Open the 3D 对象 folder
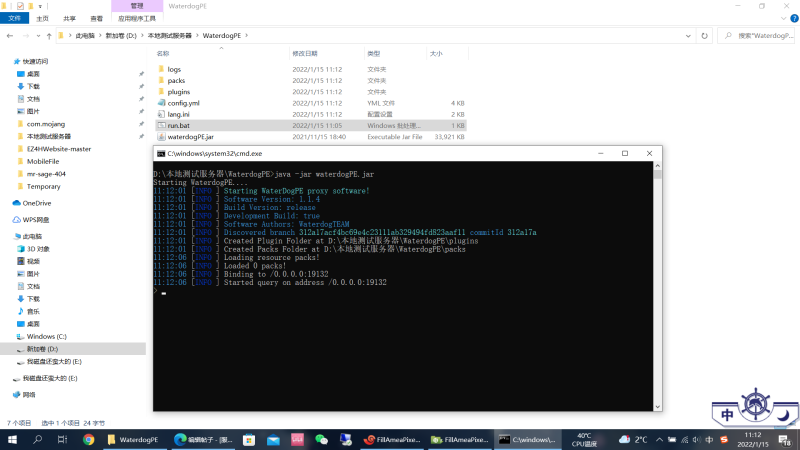Viewport: 800px width, 450px height. tap(38, 248)
